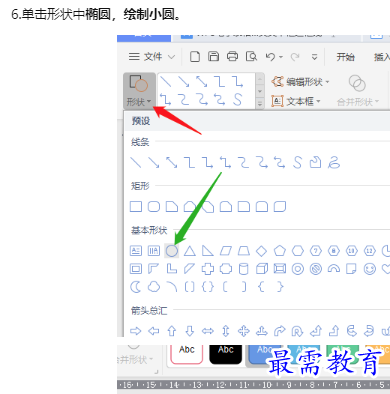The width and height of the screenshot is (390, 394).
Task: Select the right arrow in 箭头总汇
Action: (136, 331)
